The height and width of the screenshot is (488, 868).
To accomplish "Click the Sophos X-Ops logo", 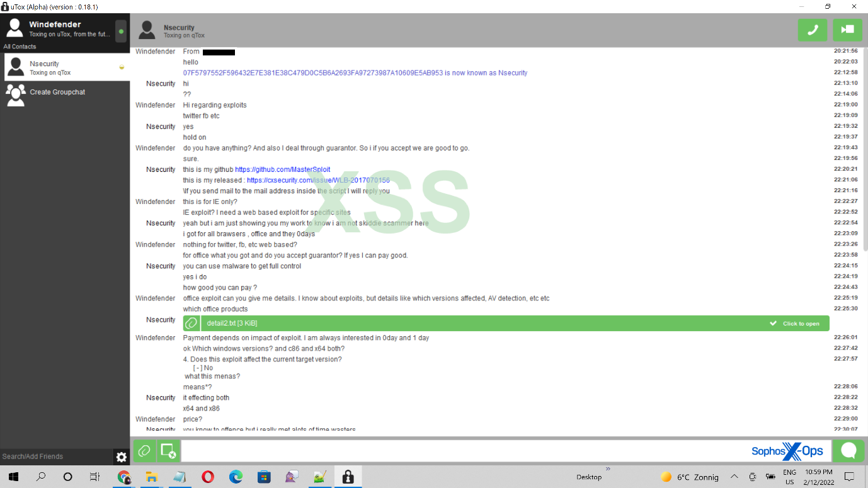I will [787, 451].
